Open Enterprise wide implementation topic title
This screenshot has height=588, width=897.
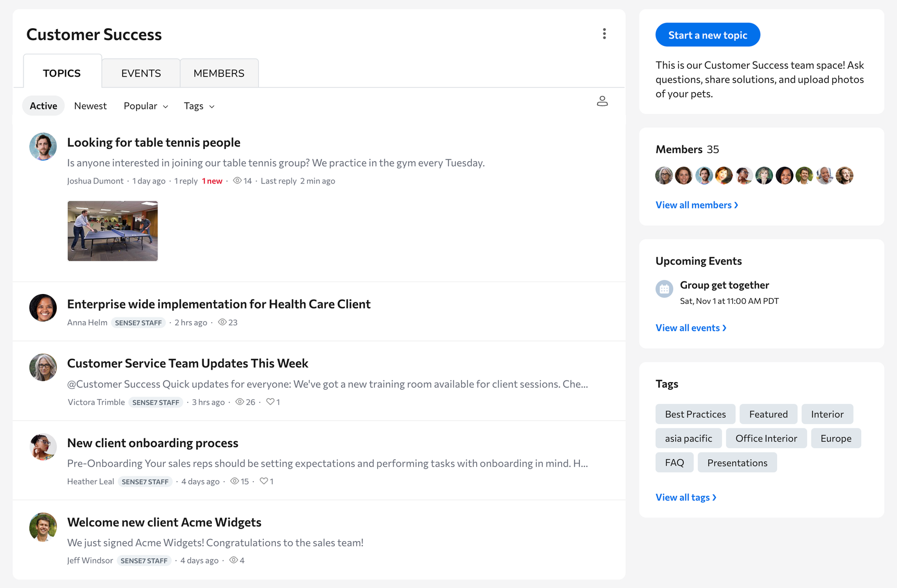pyautogui.click(x=219, y=304)
